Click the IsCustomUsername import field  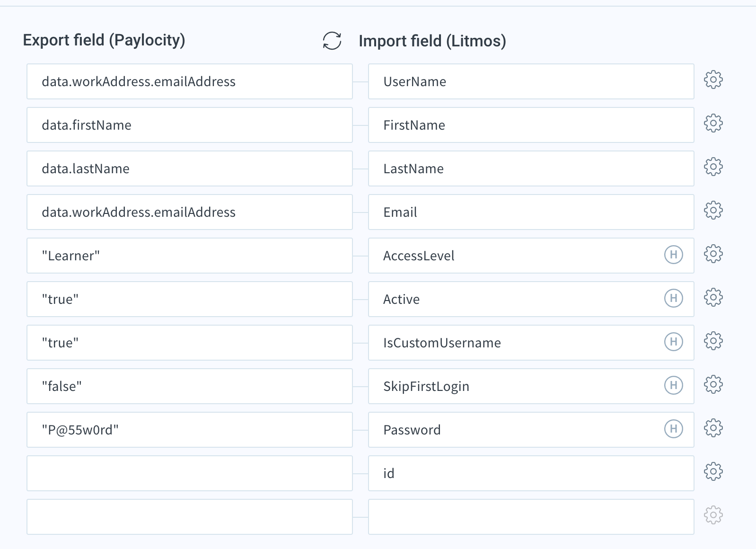(x=531, y=343)
